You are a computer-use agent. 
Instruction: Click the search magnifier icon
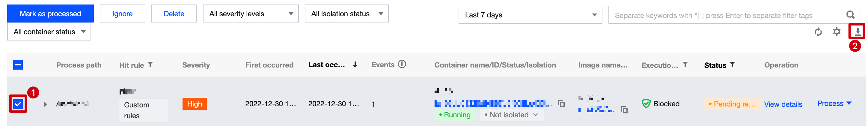(850, 15)
